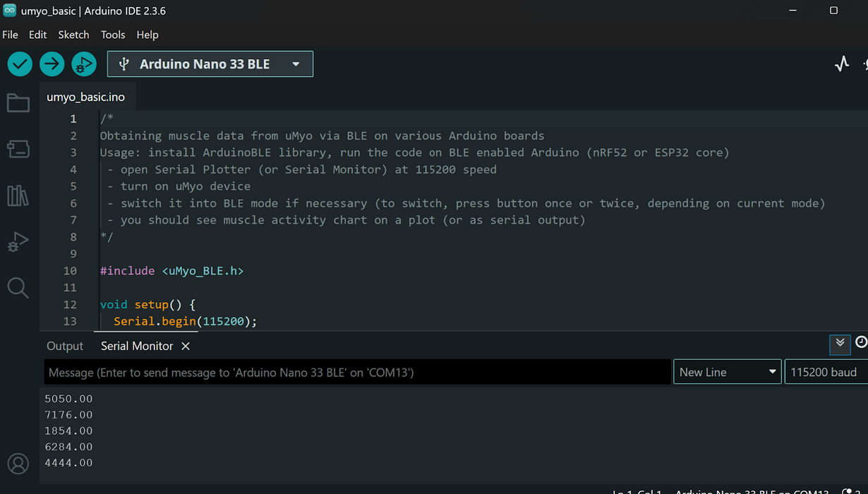Open the Search magnifier sidebar icon
Viewport: 868px width, 494px height.
[x=18, y=288]
